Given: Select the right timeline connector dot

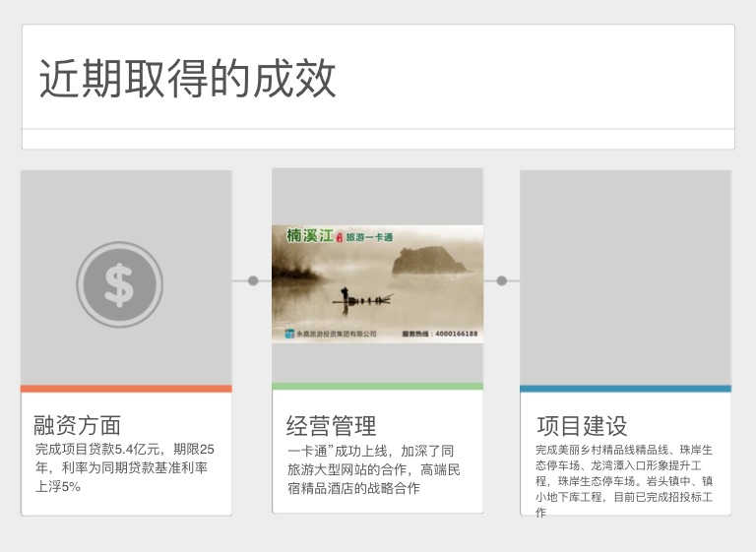Looking at the screenshot, I should pyautogui.click(x=501, y=280).
